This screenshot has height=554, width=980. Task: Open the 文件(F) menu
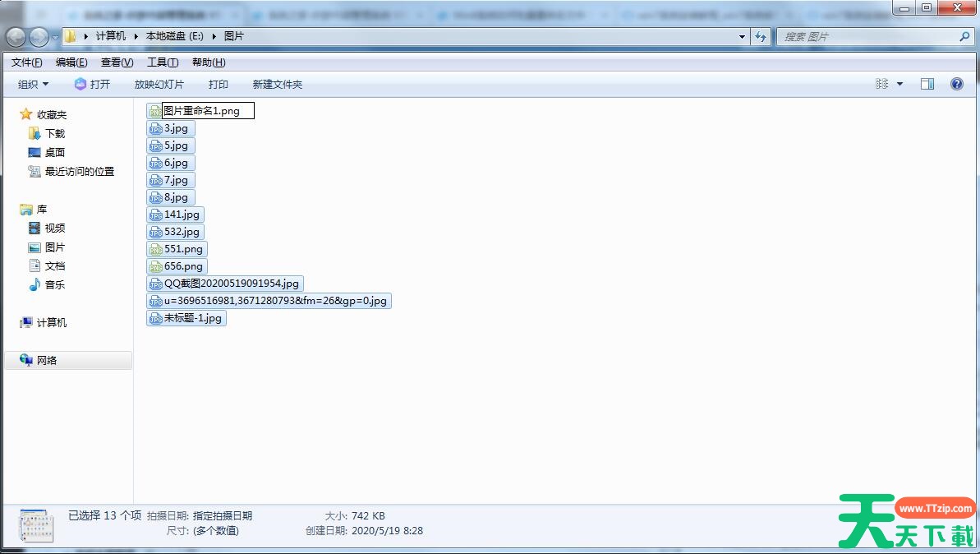point(27,62)
